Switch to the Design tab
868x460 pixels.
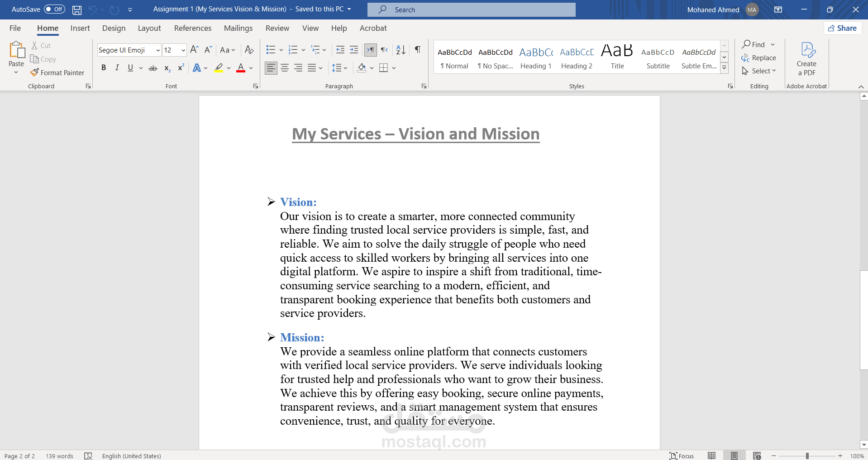click(114, 28)
